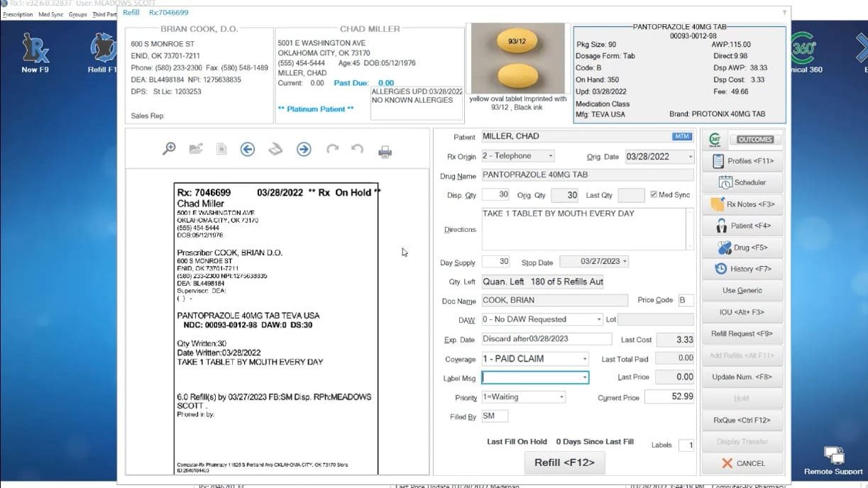Click the 'Past Due:' label
Viewport: 868px width, 488px height.
[351, 83]
